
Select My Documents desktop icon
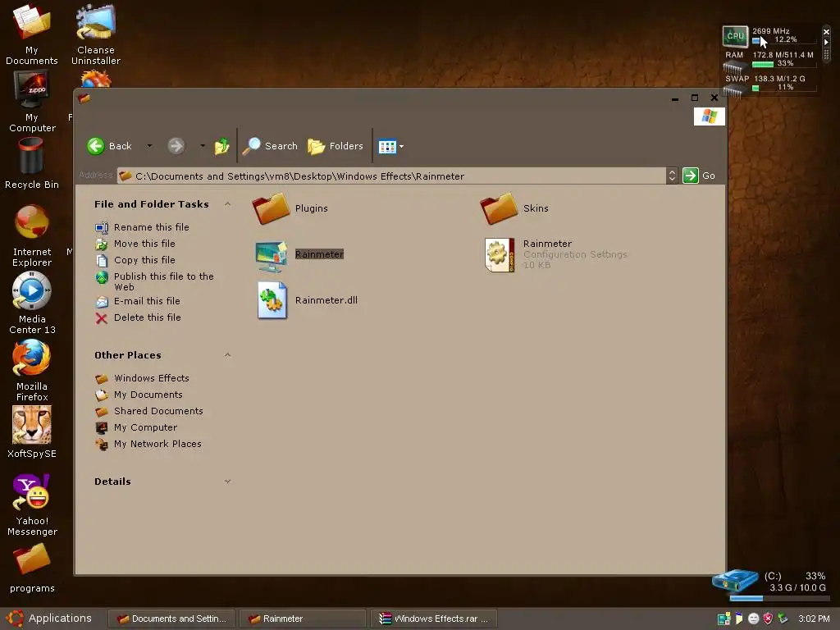[32, 22]
